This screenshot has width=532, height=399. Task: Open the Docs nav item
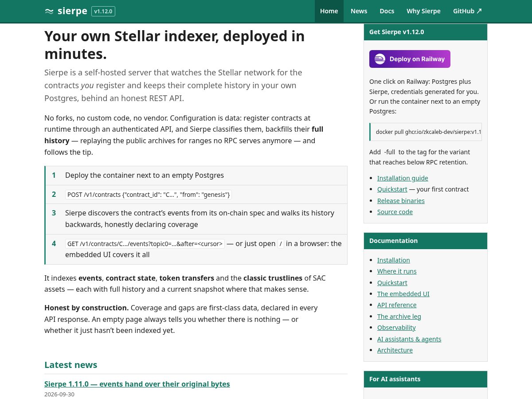pyautogui.click(x=387, y=11)
